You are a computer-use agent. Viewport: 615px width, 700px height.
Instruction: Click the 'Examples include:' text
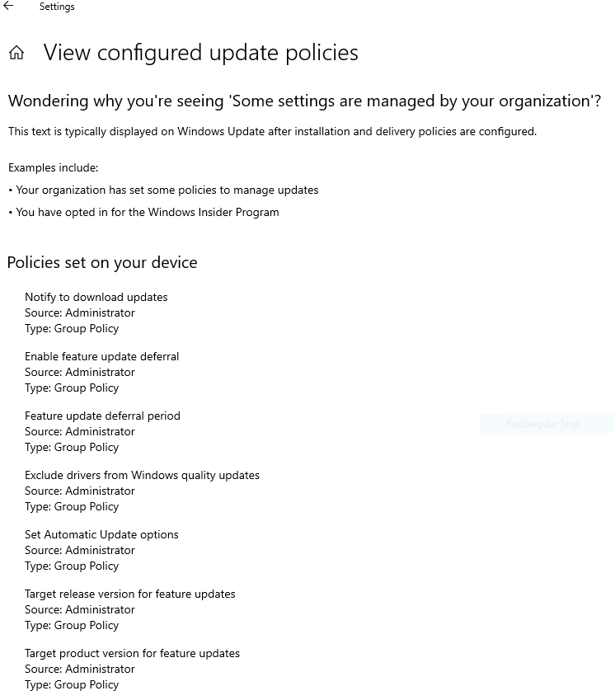click(53, 167)
